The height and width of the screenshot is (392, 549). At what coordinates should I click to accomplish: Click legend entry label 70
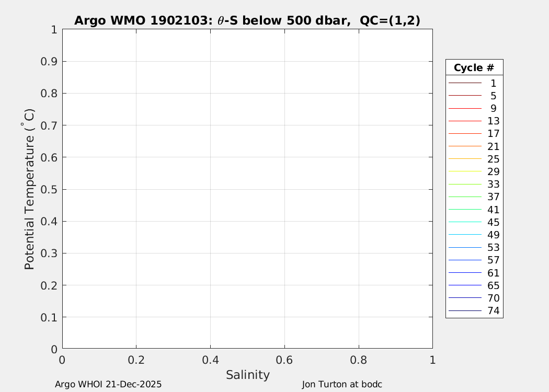click(x=493, y=298)
